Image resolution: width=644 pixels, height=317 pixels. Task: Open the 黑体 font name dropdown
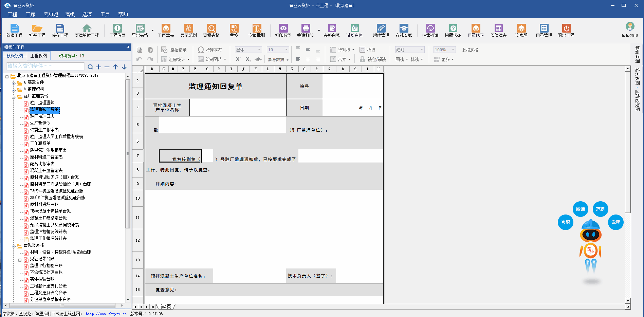pyautogui.click(x=259, y=50)
